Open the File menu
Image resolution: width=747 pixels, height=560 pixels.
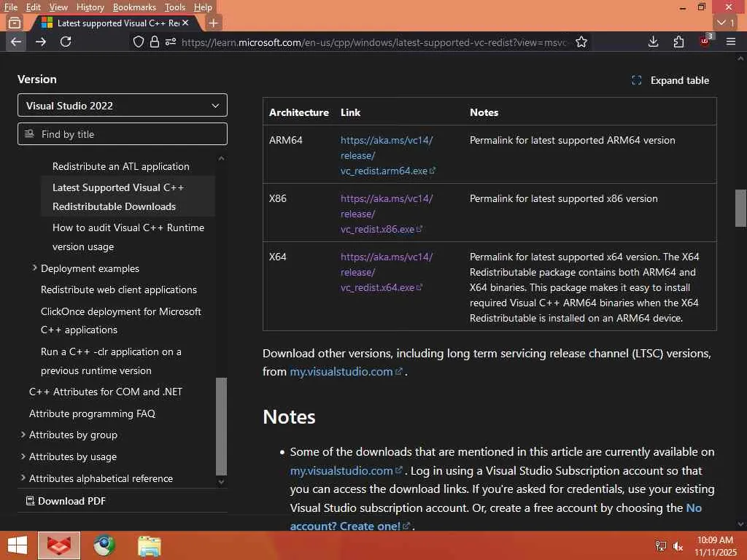10,7
